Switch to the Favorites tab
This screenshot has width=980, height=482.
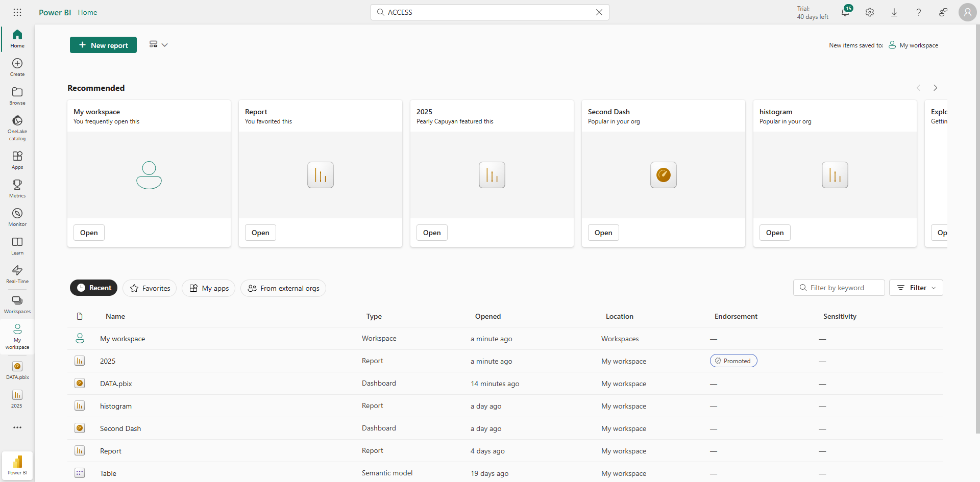[x=150, y=288]
